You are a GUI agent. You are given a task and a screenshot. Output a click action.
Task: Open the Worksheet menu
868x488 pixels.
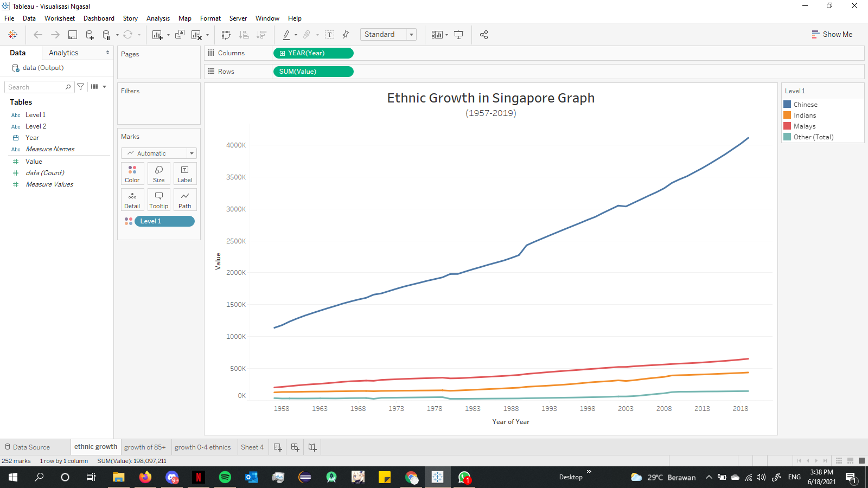coord(60,18)
